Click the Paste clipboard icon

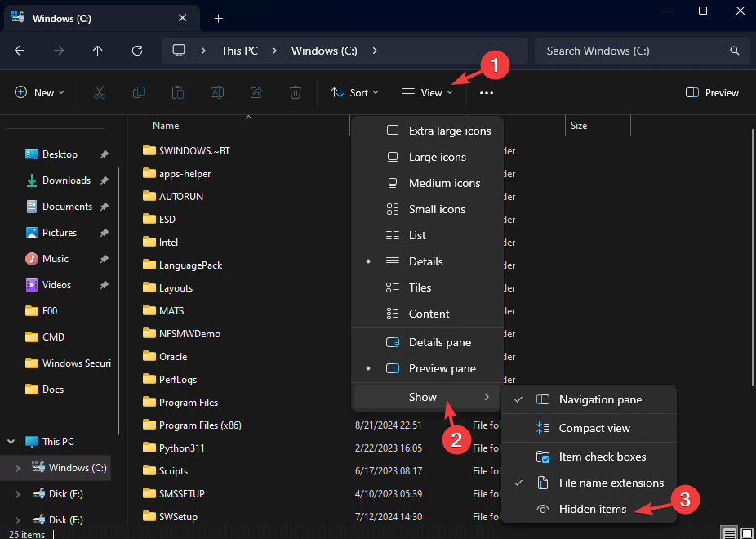tap(177, 92)
